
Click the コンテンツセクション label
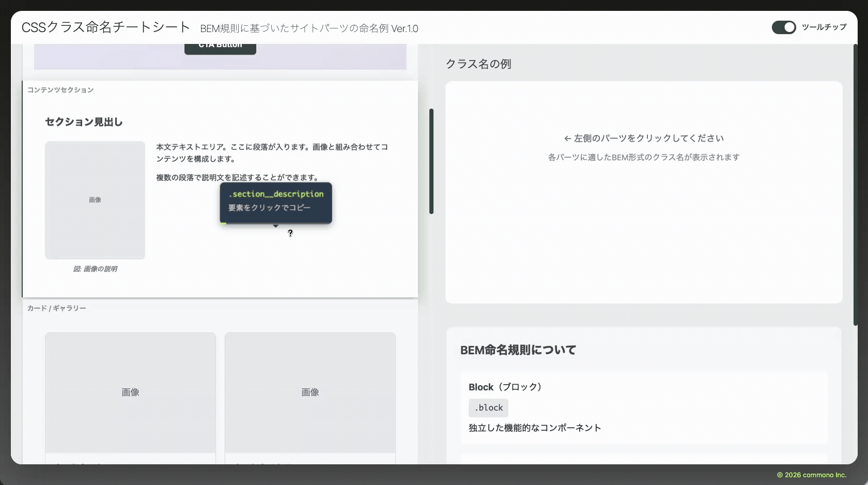[x=60, y=90]
